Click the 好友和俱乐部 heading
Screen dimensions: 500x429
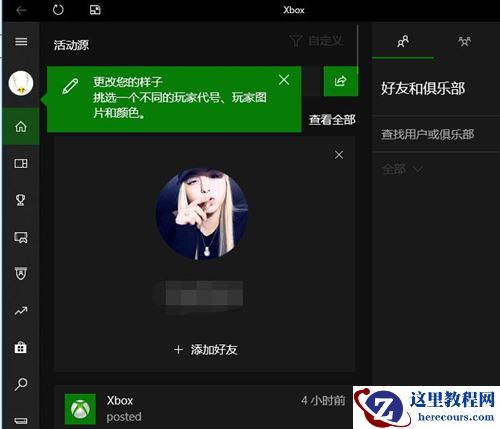(x=423, y=88)
